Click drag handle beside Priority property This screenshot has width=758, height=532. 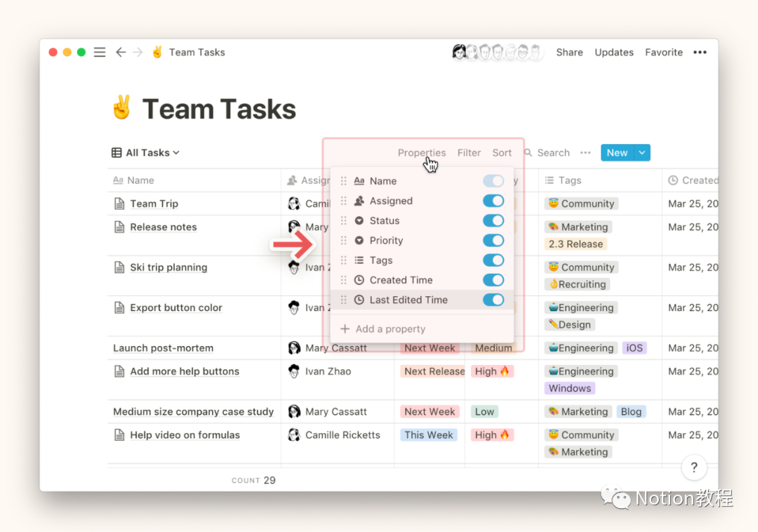pyautogui.click(x=343, y=241)
